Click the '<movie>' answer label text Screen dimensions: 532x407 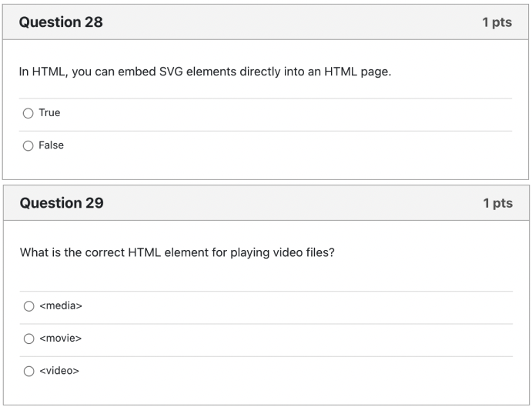[x=60, y=339]
